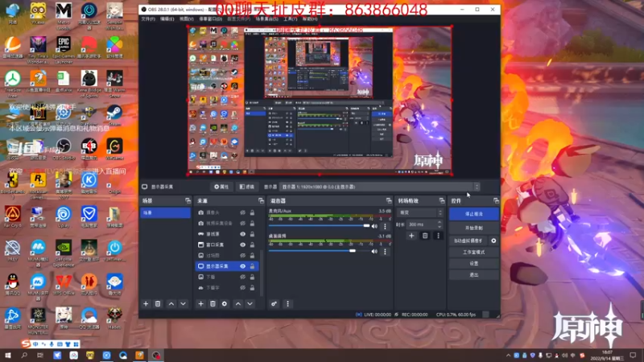Pop out the Scene Transitions dock panel
The image size is (644, 362).
[x=441, y=200]
